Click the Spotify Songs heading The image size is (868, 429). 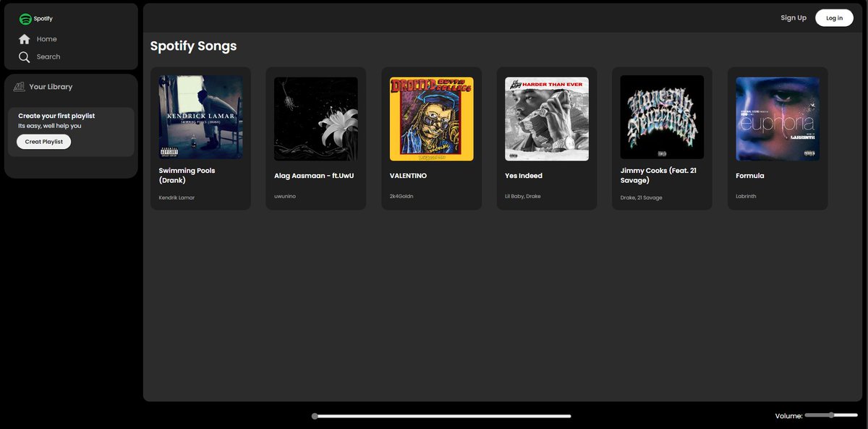pos(193,46)
